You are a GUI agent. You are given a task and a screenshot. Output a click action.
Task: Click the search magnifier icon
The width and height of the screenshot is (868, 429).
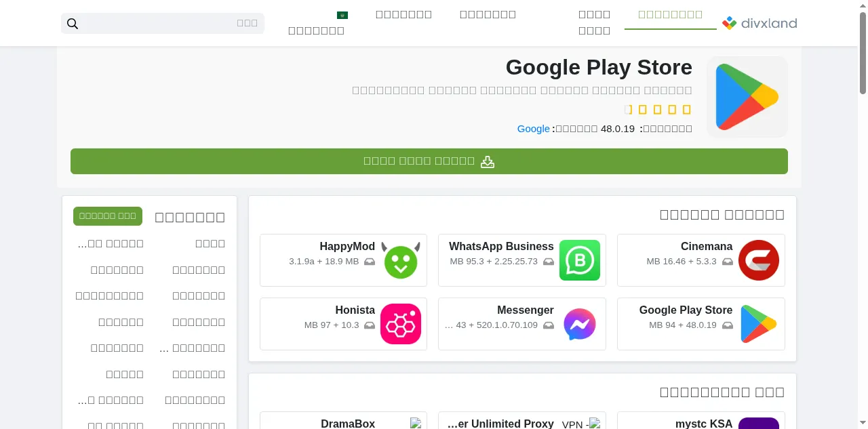point(73,24)
